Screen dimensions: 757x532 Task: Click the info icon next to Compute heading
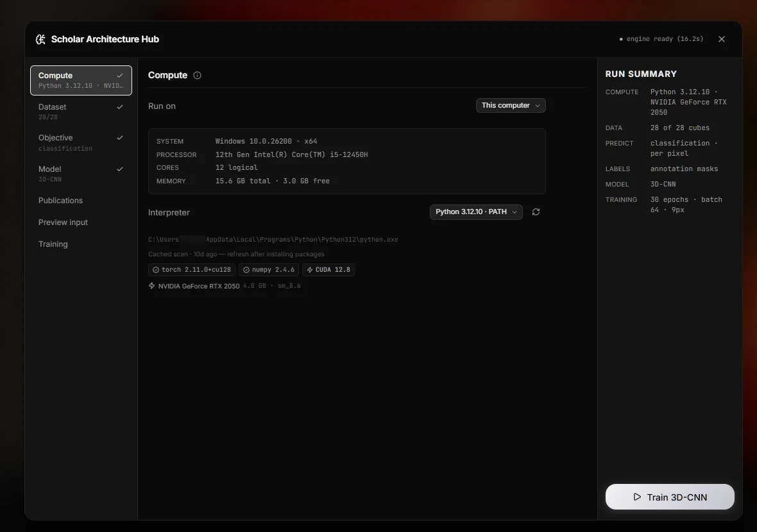point(197,75)
